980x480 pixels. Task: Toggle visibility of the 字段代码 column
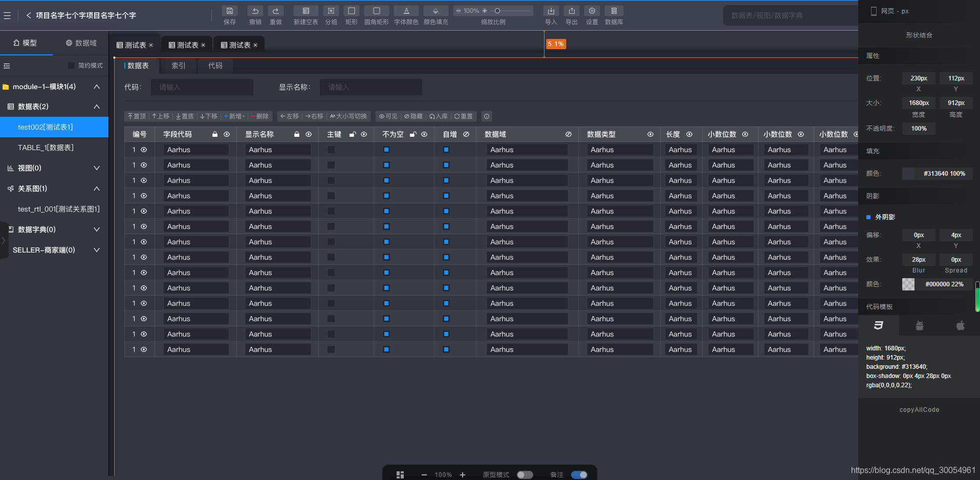227,134
